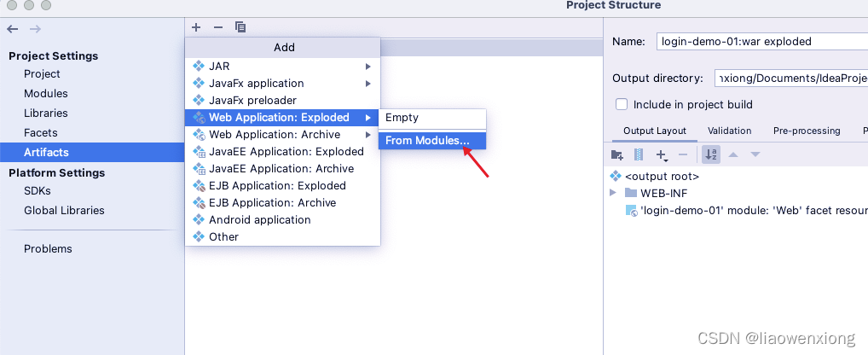This screenshot has width=868, height=355.
Task: Expand the WEB-INF folder
Action: (x=613, y=193)
